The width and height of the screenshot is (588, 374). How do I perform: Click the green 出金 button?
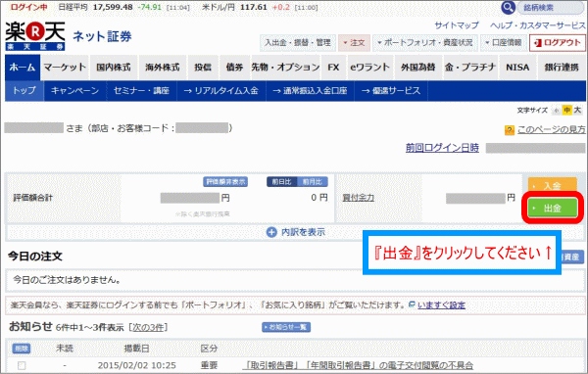point(552,208)
